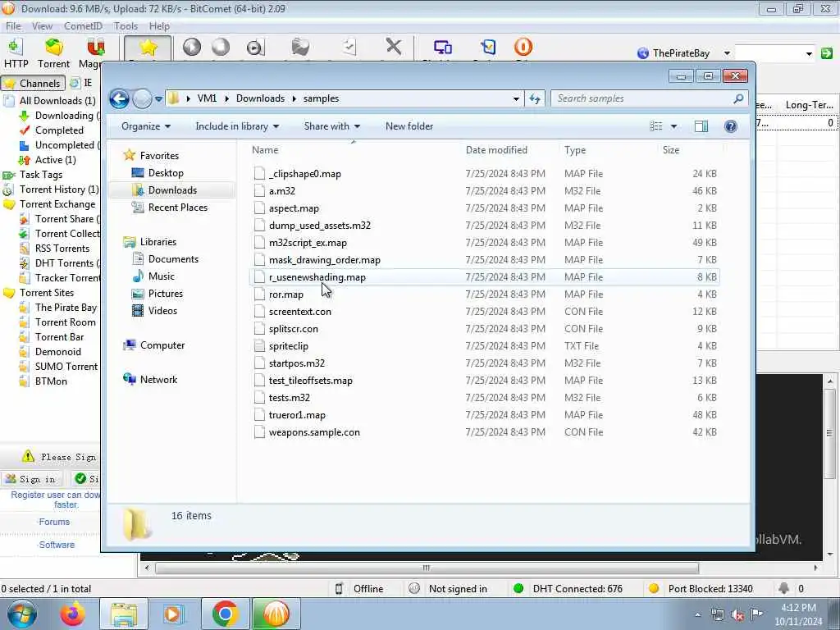Open Windows Explorer taskbar icon
The height and width of the screenshot is (630, 840).
click(124, 614)
